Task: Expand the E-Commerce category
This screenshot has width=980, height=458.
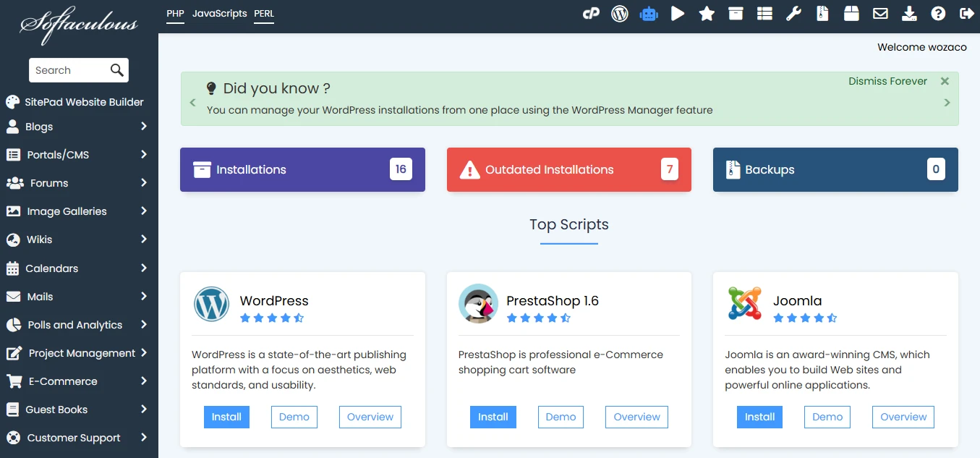Action: (144, 381)
